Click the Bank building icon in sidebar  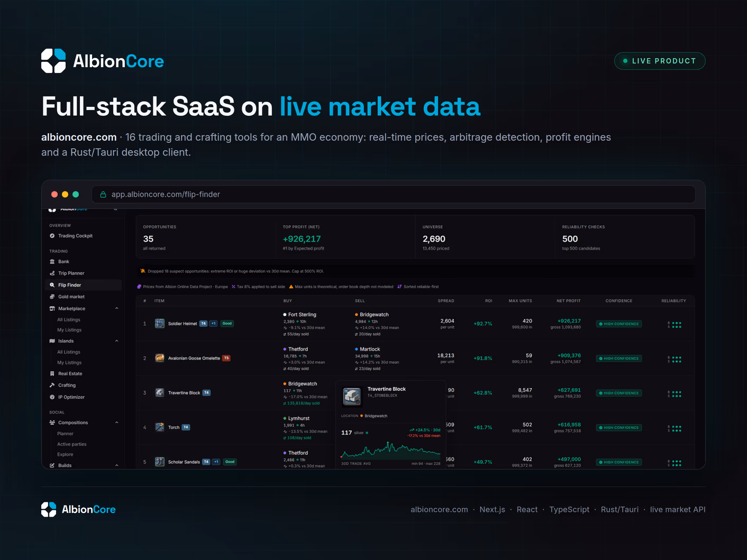pos(52,262)
